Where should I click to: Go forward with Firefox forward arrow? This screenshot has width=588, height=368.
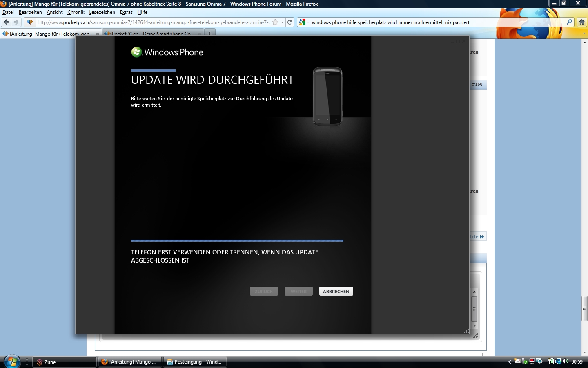(16, 22)
